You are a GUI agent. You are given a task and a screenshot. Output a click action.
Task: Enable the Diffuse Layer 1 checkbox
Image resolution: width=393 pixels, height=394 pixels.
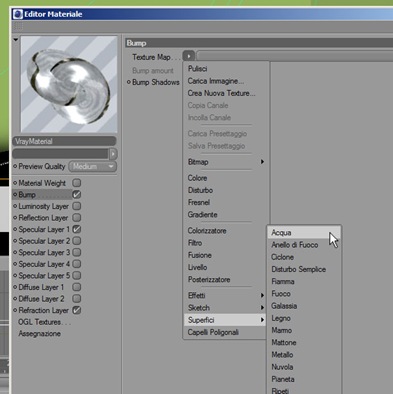(x=77, y=287)
